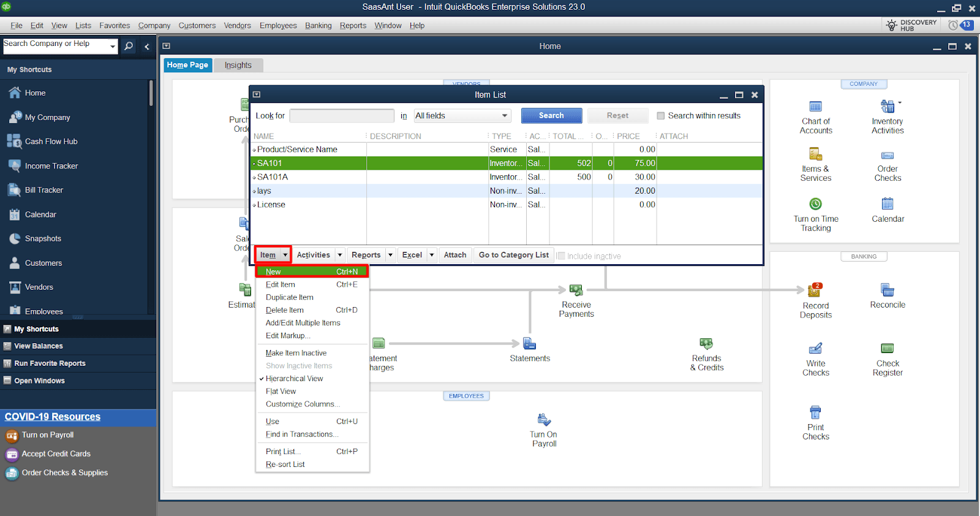Toggle Hierarchical View option
The height and width of the screenshot is (516, 980).
pos(294,379)
